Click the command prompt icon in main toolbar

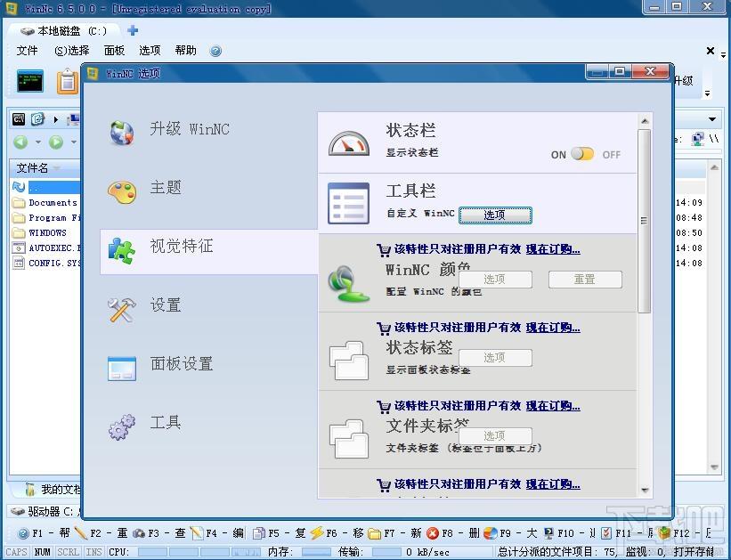(x=30, y=81)
